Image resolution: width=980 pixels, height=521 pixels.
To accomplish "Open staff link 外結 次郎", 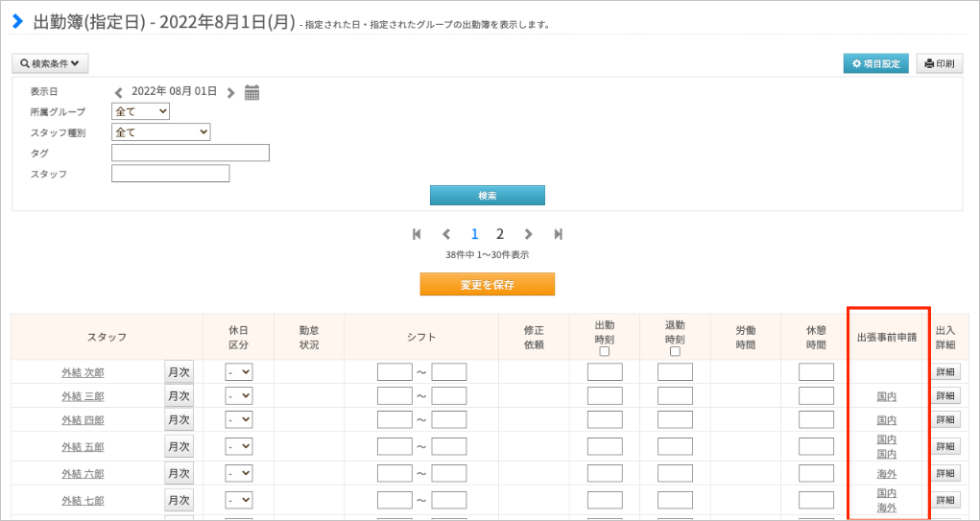I will pyautogui.click(x=84, y=373).
